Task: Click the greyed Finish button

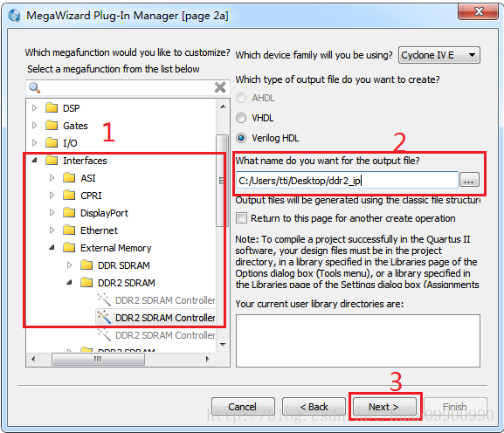Action: (x=455, y=407)
